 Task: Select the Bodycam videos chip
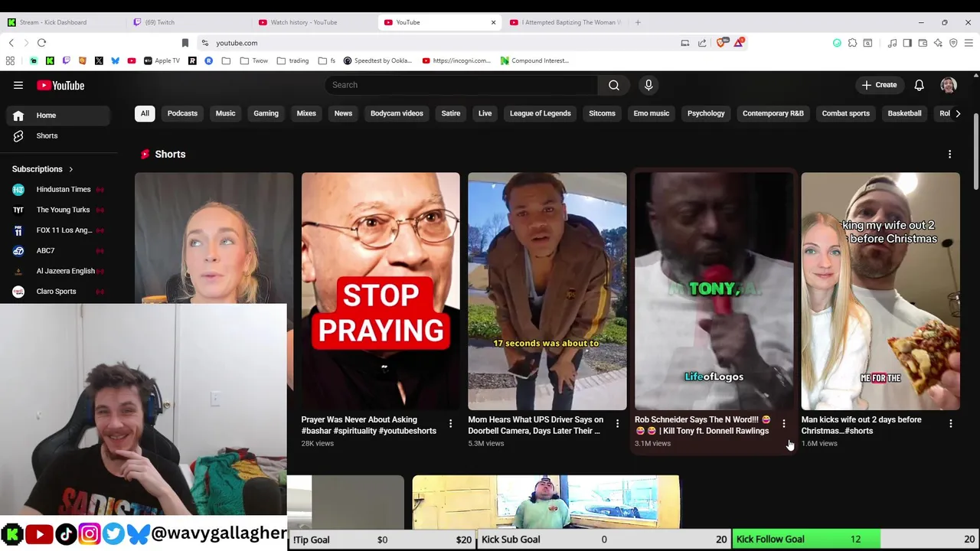(x=397, y=113)
